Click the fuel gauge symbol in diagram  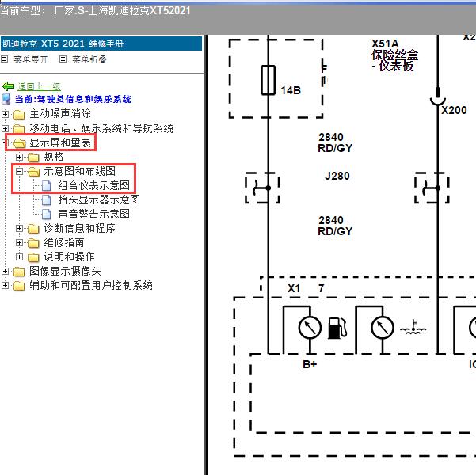click(337, 328)
